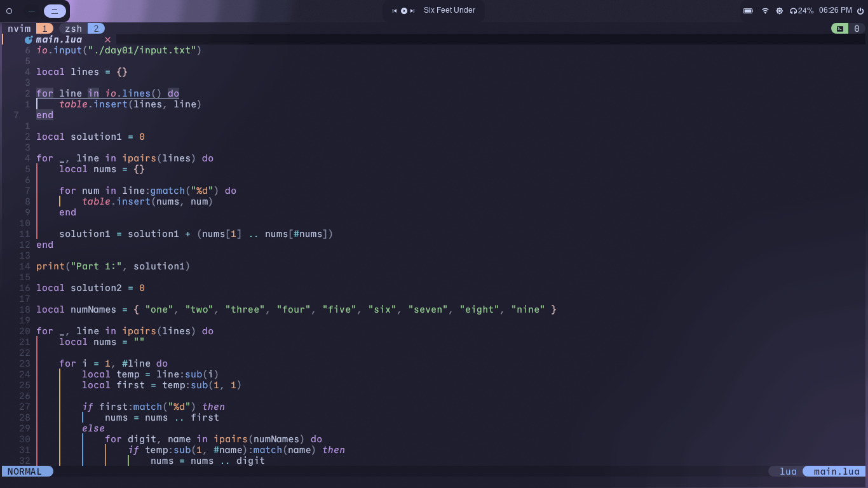Click 'table.insert(lines, line)' code
The image size is (868, 488).
coord(130,104)
